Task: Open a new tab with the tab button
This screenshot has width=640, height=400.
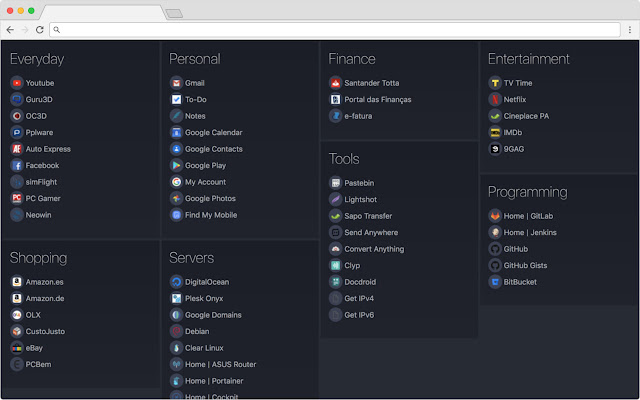Action: [x=174, y=13]
